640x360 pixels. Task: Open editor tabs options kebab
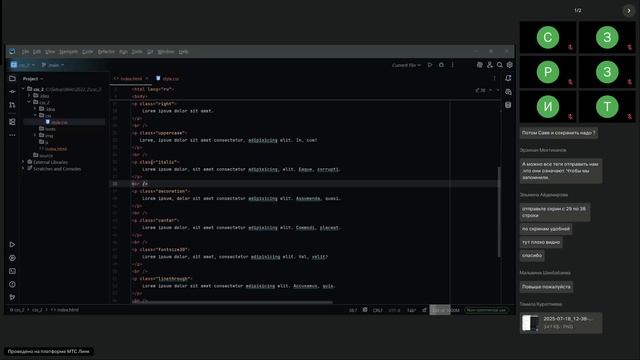(494, 78)
